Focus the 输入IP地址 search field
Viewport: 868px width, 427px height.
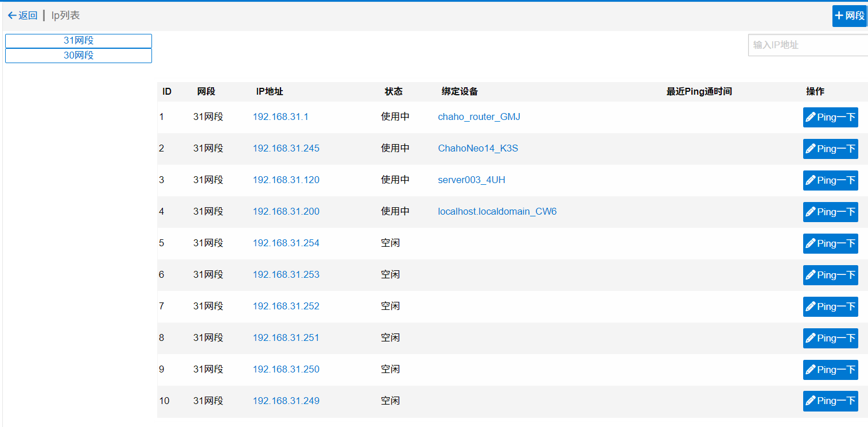[x=808, y=45]
